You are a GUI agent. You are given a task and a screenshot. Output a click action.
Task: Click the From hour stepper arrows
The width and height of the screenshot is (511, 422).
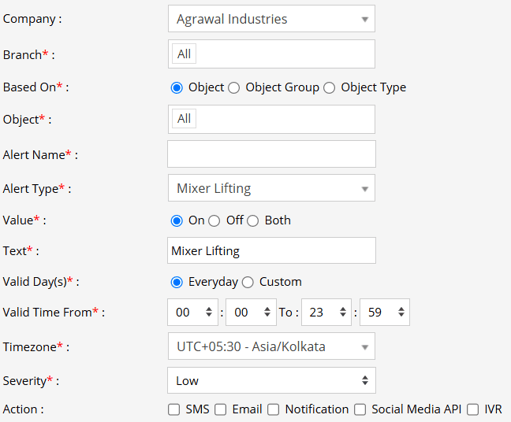click(x=209, y=312)
